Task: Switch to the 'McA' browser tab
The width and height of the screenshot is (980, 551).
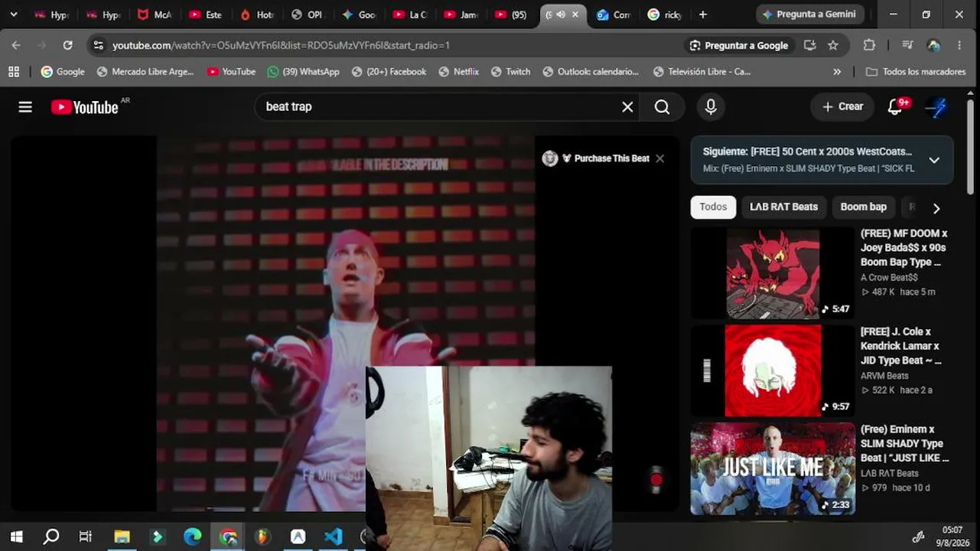Action: tap(155, 15)
